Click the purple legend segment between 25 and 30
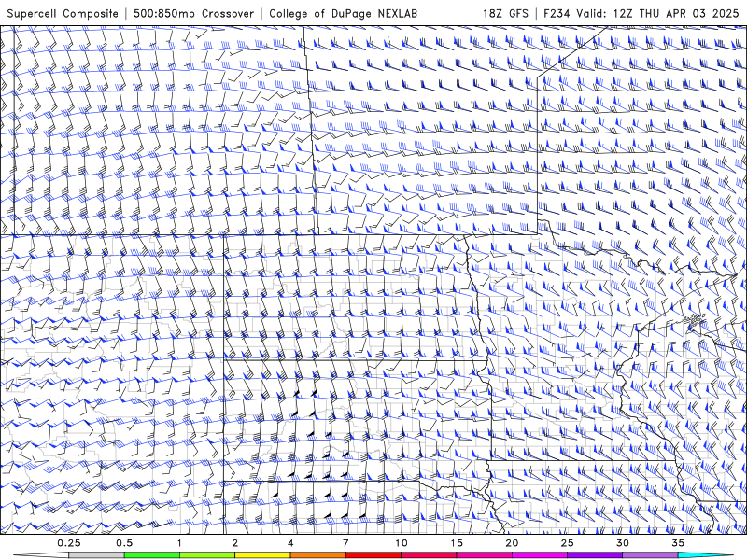Screen dimensions: 747x560 click(x=595, y=555)
